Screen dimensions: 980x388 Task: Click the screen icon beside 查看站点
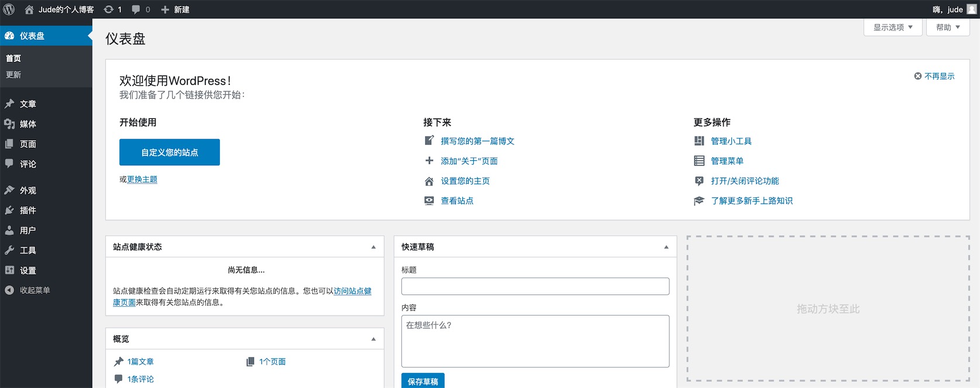(x=429, y=201)
